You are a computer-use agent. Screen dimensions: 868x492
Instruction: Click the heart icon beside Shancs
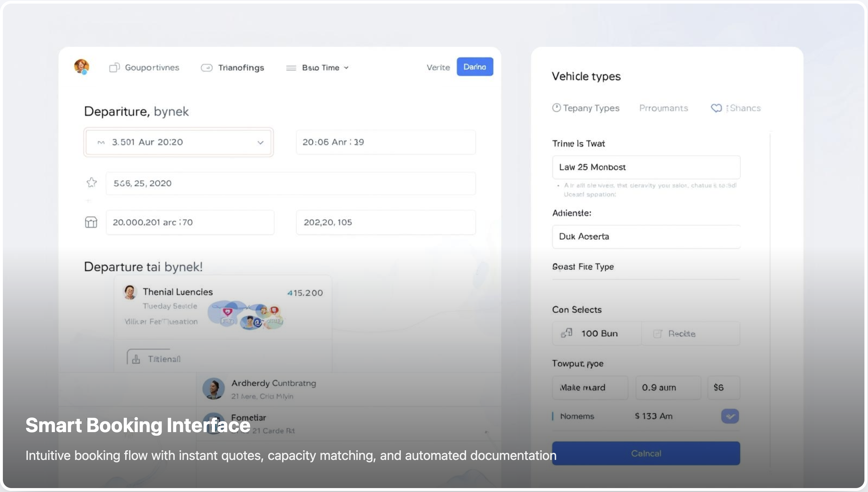tap(717, 108)
